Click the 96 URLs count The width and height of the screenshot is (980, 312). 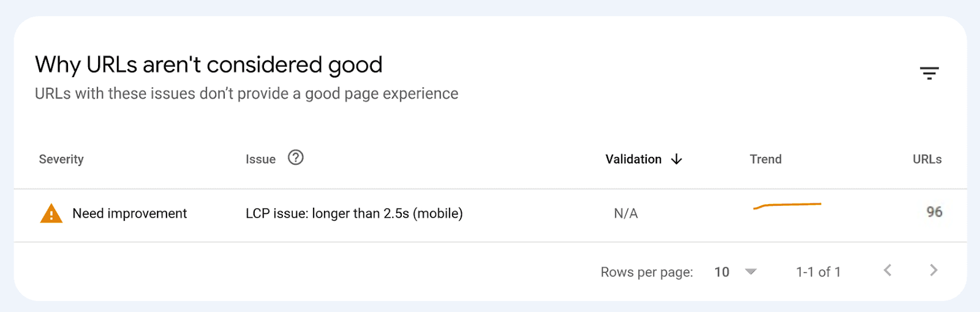[x=934, y=212]
